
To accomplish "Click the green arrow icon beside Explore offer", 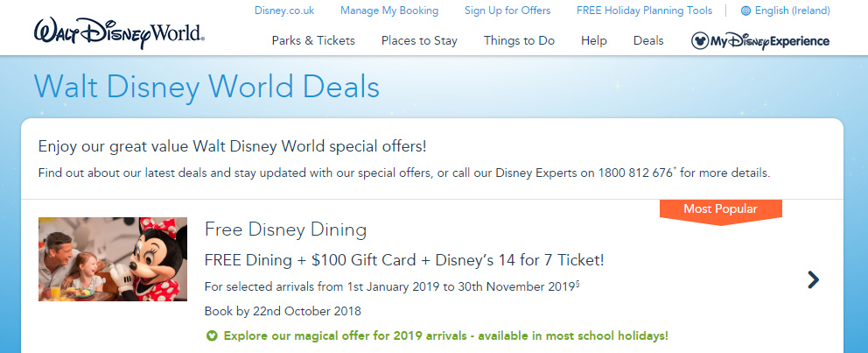I will 212,335.
